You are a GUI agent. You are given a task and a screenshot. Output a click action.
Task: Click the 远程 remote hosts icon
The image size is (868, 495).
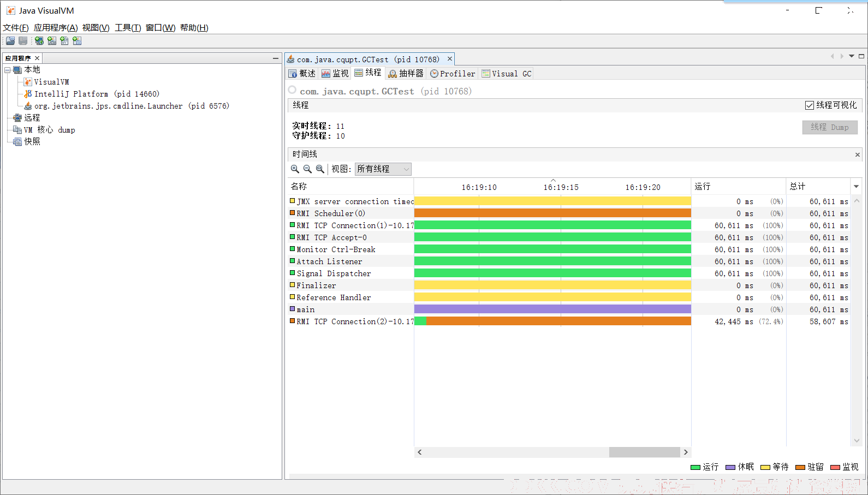click(x=17, y=118)
